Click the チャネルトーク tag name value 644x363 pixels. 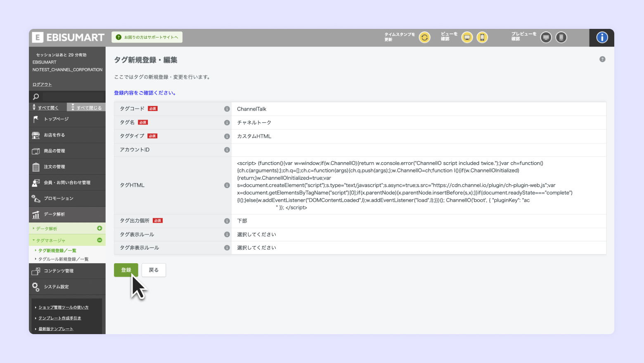[x=254, y=123]
